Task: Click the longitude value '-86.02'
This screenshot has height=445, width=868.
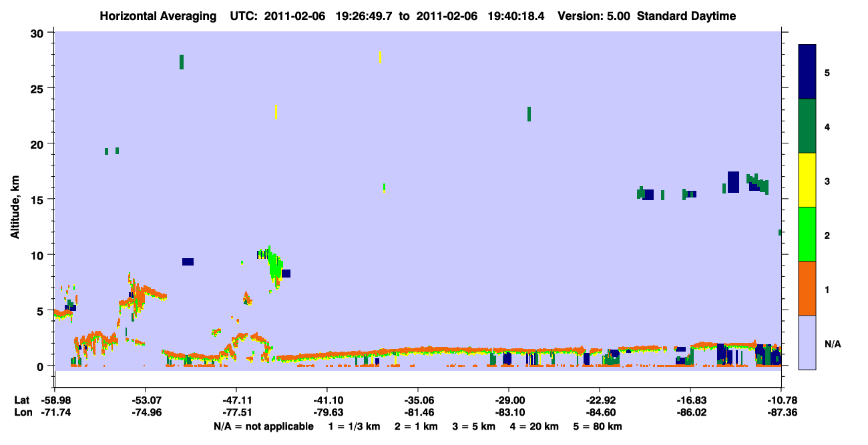Action: (x=690, y=412)
